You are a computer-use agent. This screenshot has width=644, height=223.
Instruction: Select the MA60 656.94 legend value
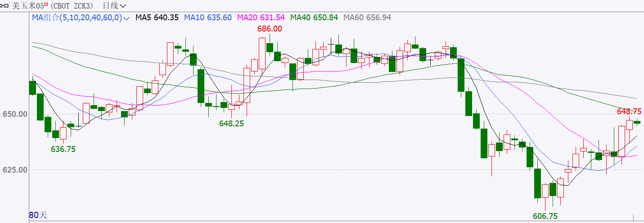pyautogui.click(x=367, y=18)
